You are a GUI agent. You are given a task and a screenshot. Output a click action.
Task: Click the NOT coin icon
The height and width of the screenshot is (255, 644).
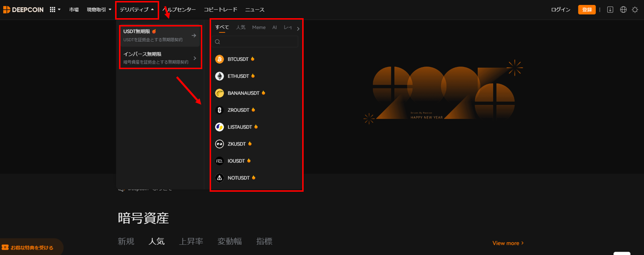219,178
